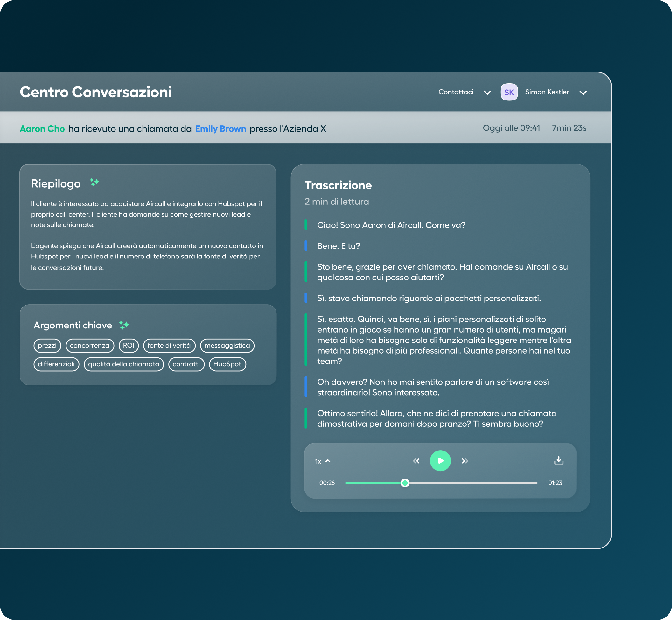Click the summary paragraph starting "L'agente spiega"

pyautogui.click(x=147, y=257)
